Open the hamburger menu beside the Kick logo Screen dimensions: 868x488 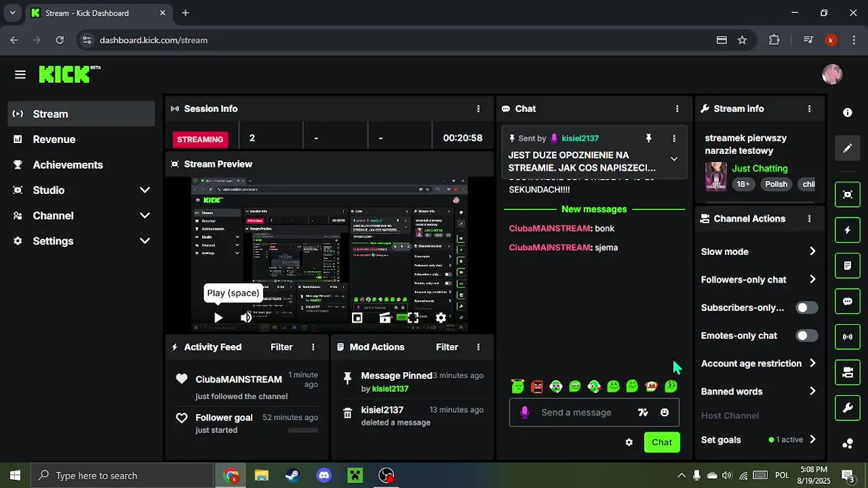point(20,75)
